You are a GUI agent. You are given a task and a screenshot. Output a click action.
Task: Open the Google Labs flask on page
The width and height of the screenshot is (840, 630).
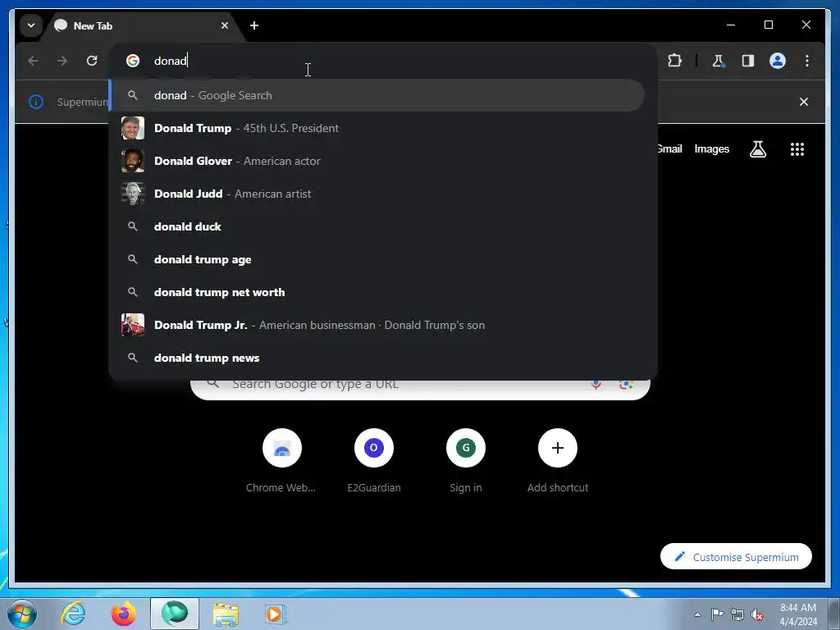[x=757, y=149]
